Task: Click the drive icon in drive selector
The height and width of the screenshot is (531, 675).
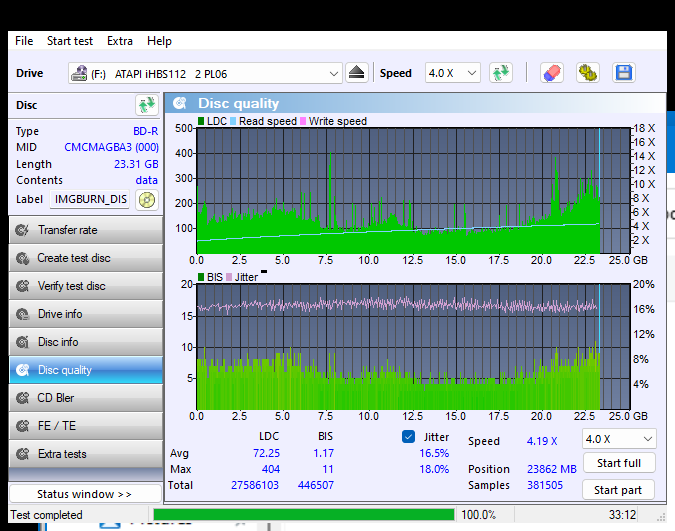Action: 79,73
